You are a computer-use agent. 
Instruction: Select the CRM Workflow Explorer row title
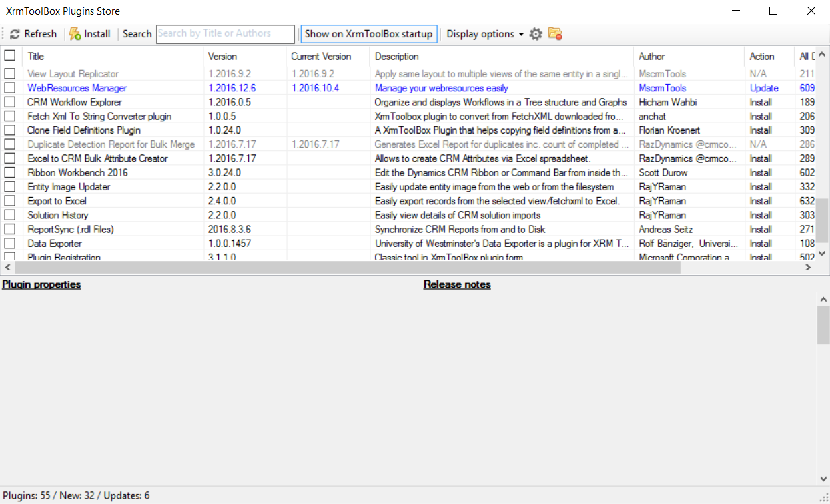point(75,102)
